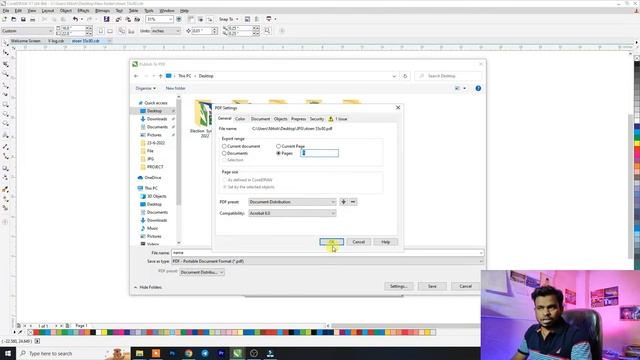
Task: Switch to the Document tab in PDF Settings
Action: pyautogui.click(x=260, y=119)
